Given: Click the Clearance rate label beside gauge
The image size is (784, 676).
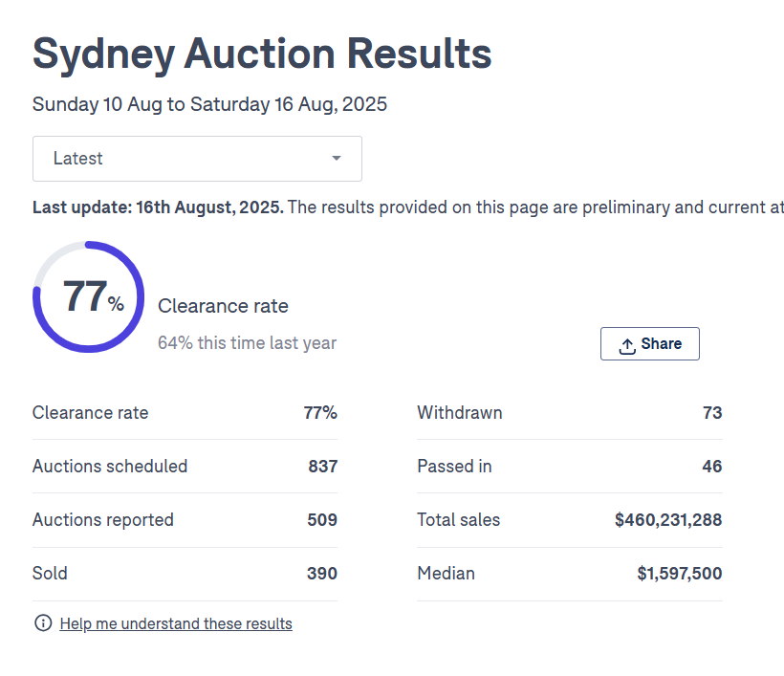Looking at the screenshot, I should [x=223, y=306].
